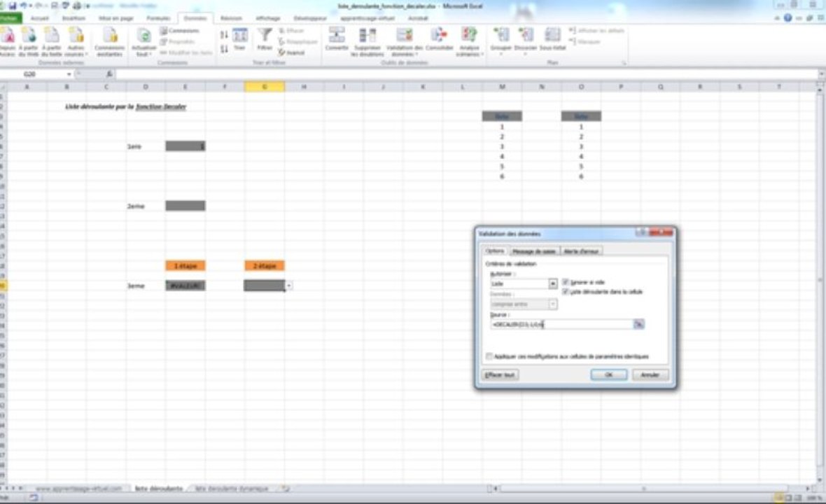Click Validation des données ribbon icon
Screen dimensions: 826x504
click(x=405, y=41)
